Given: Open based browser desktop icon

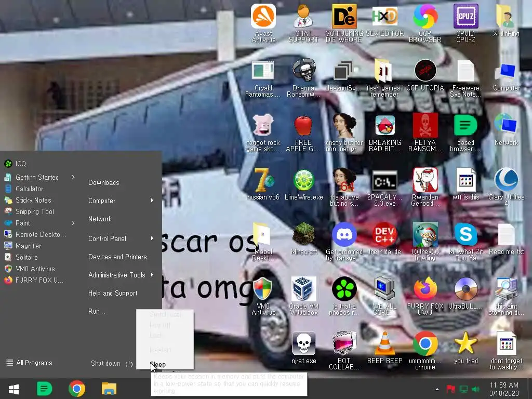Looking at the screenshot, I should pyautogui.click(x=465, y=133).
